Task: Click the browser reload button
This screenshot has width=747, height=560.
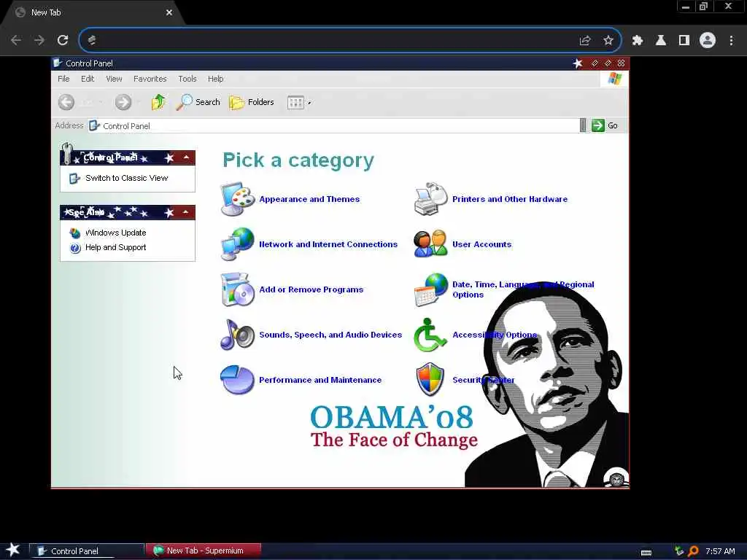Action: click(x=63, y=40)
